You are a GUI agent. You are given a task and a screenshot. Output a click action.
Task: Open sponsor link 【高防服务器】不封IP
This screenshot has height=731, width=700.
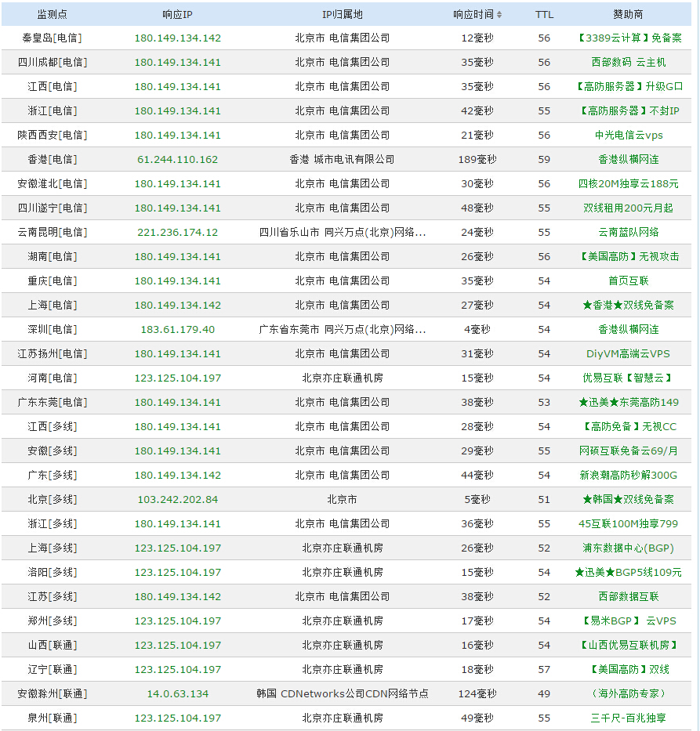[628, 111]
